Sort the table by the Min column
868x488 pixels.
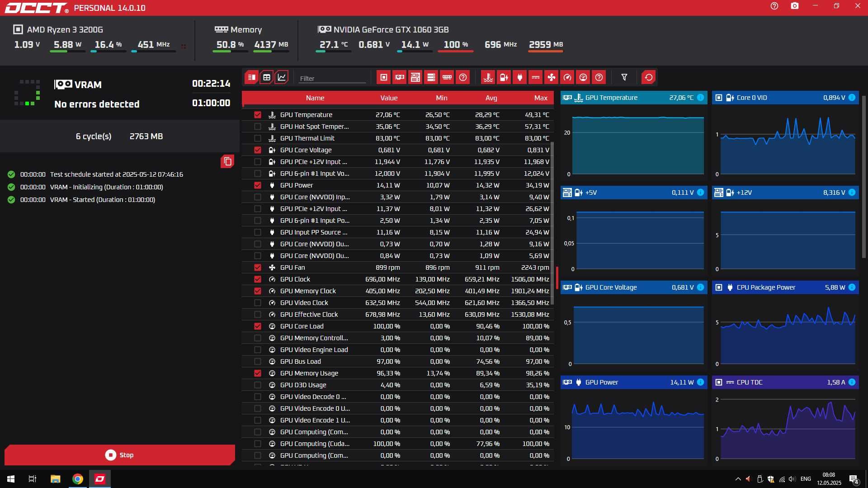point(442,98)
